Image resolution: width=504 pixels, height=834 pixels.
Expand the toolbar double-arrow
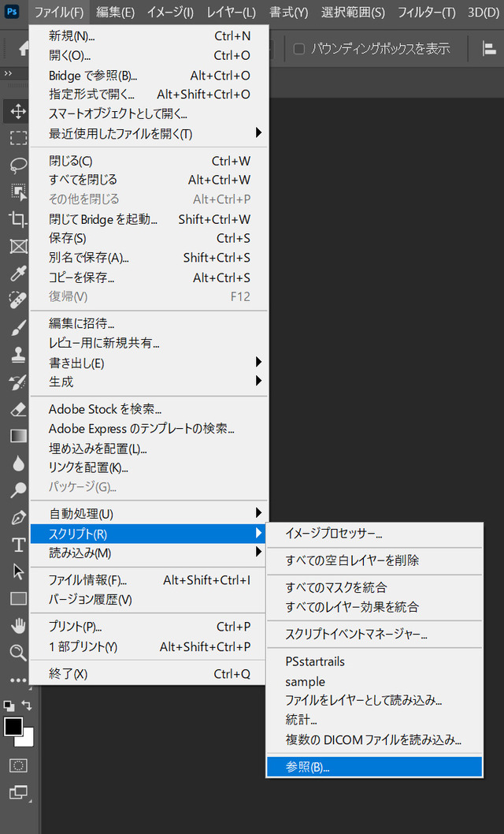(x=8, y=73)
